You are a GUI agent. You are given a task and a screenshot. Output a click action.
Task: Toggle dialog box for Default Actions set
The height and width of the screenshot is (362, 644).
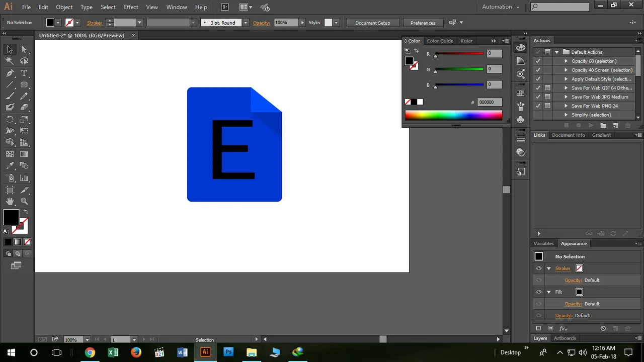pyautogui.click(x=547, y=52)
